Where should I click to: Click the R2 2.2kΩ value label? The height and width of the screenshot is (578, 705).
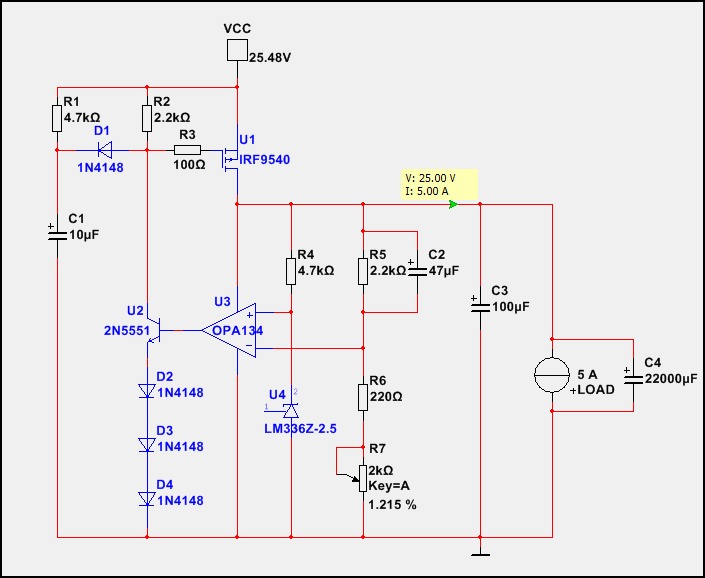[172, 118]
